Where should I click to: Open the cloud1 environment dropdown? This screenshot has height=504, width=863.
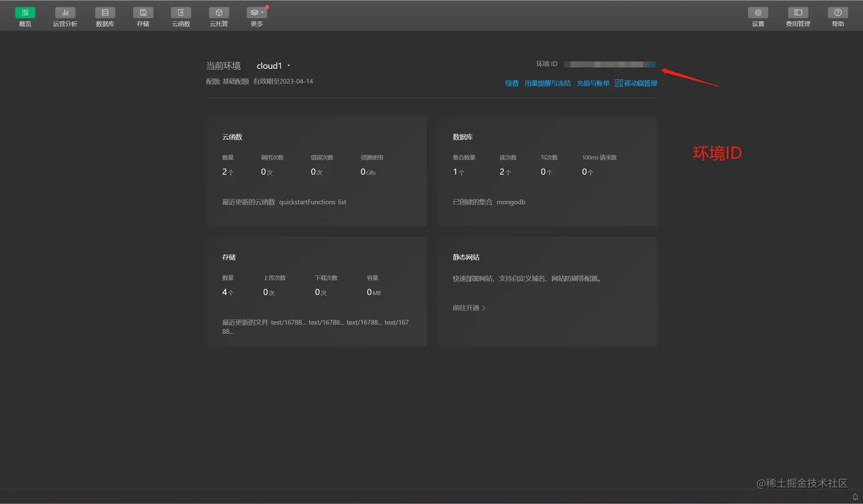click(x=273, y=66)
